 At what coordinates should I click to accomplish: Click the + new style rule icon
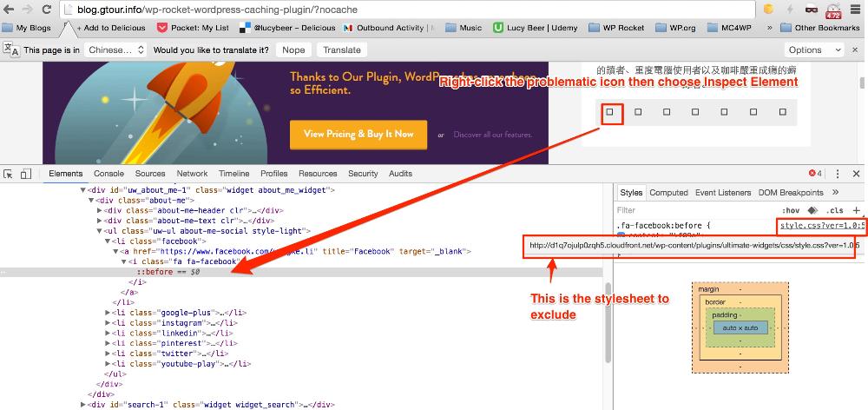857,210
